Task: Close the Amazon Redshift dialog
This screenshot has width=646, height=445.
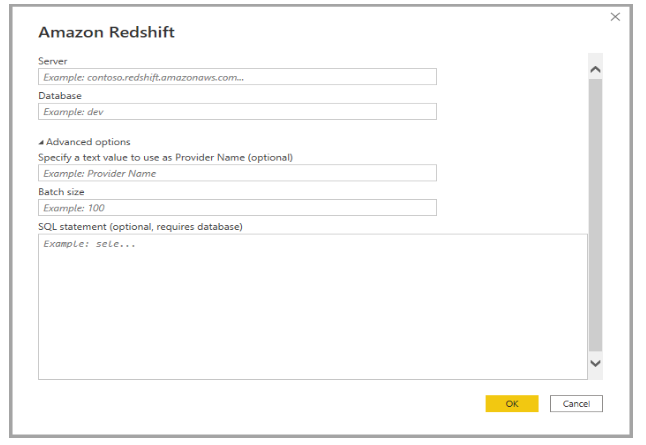Action: pyautogui.click(x=615, y=17)
